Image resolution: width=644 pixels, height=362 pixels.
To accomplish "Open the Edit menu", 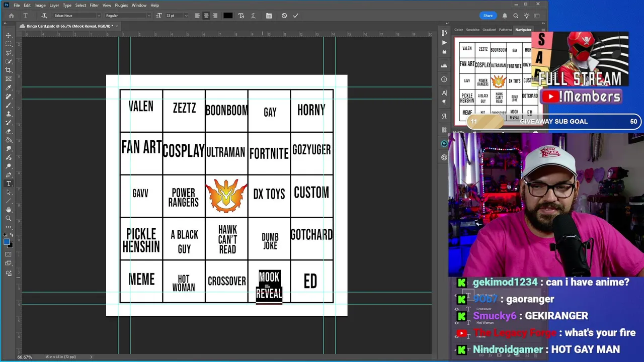I will 27,6.
